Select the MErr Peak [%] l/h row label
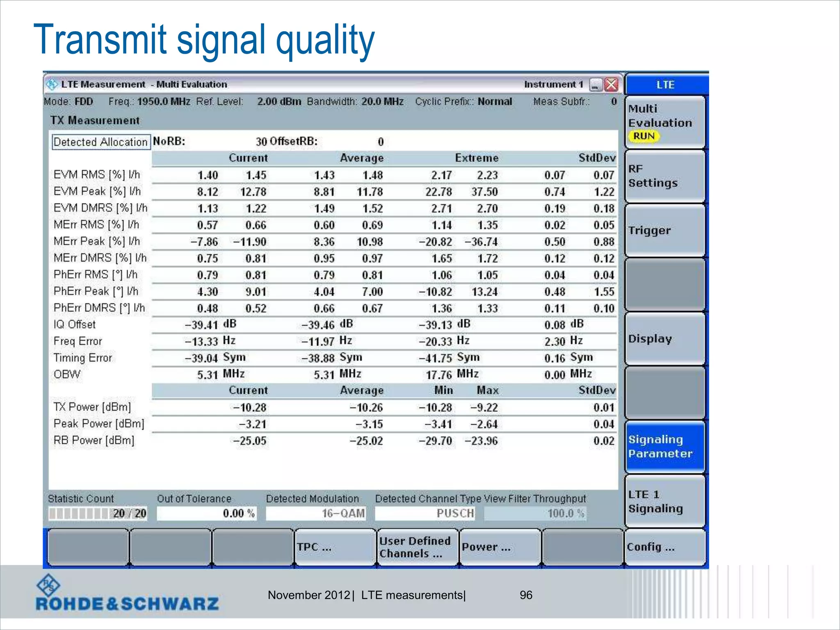The height and width of the screenshot is (630, 840). point(97,241)
